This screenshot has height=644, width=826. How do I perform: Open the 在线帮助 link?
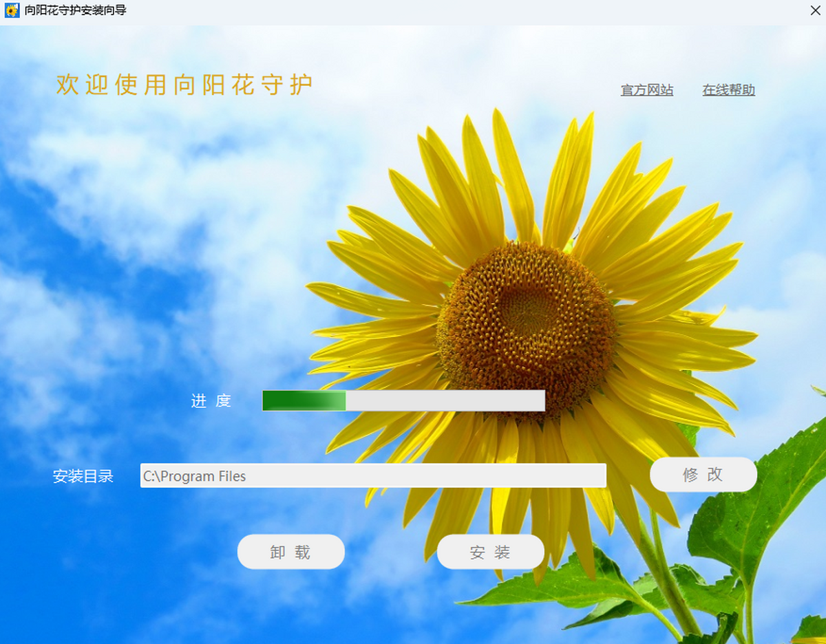click(x=728, y=90)
